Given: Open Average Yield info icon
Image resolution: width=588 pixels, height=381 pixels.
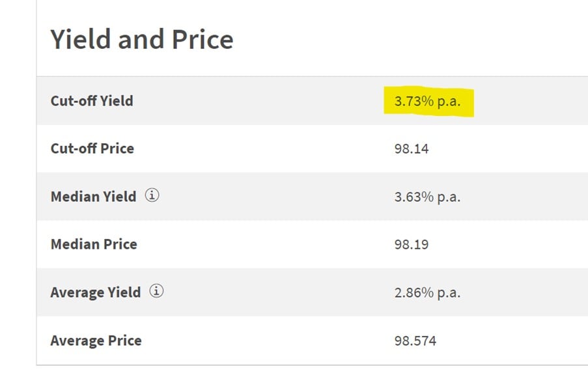Looking at the screenshot, I should (156, 291).
